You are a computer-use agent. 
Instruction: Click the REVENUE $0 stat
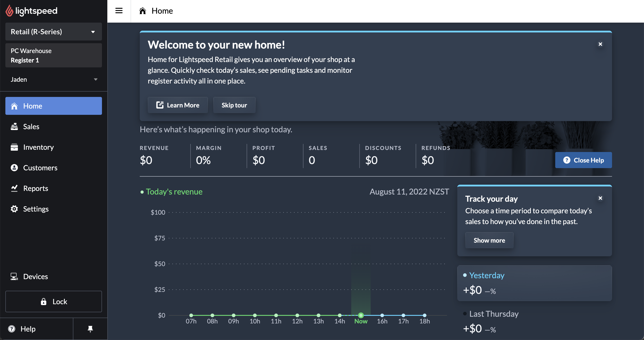click(154, 155)
